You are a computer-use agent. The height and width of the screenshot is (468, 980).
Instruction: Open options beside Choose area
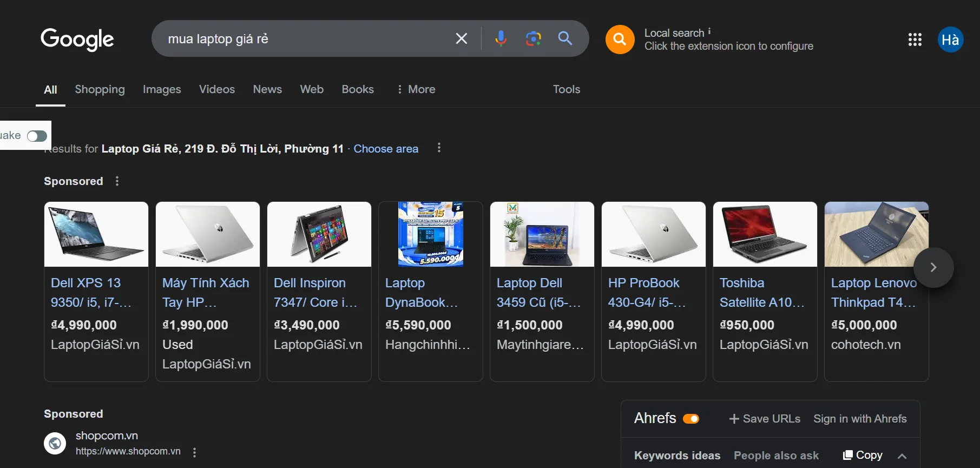click(x=439, y=148)
